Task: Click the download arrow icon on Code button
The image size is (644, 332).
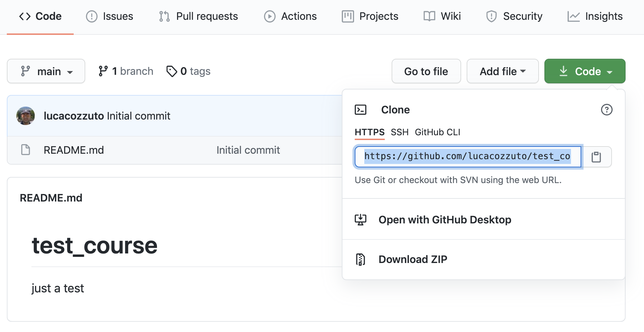Action: [563, 71]
